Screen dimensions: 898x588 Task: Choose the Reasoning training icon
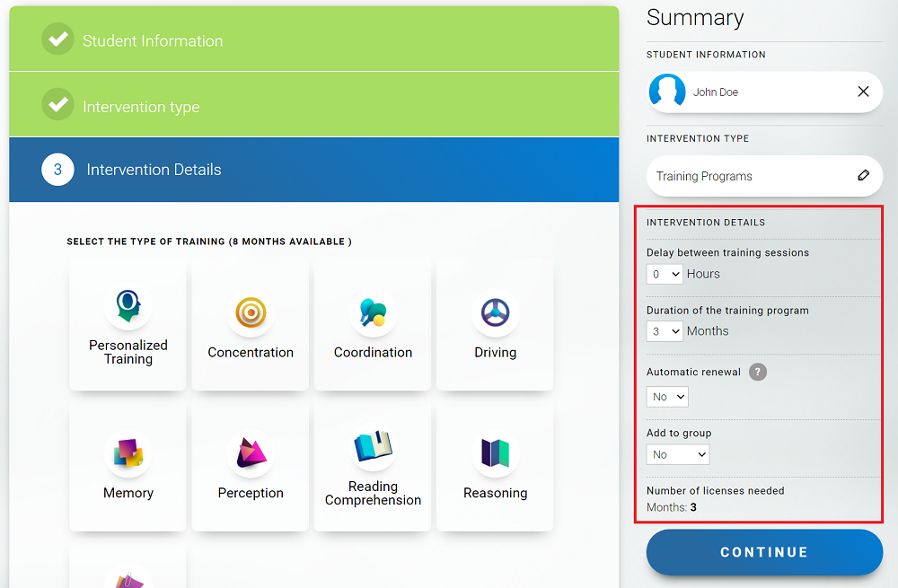coord(495,453)
